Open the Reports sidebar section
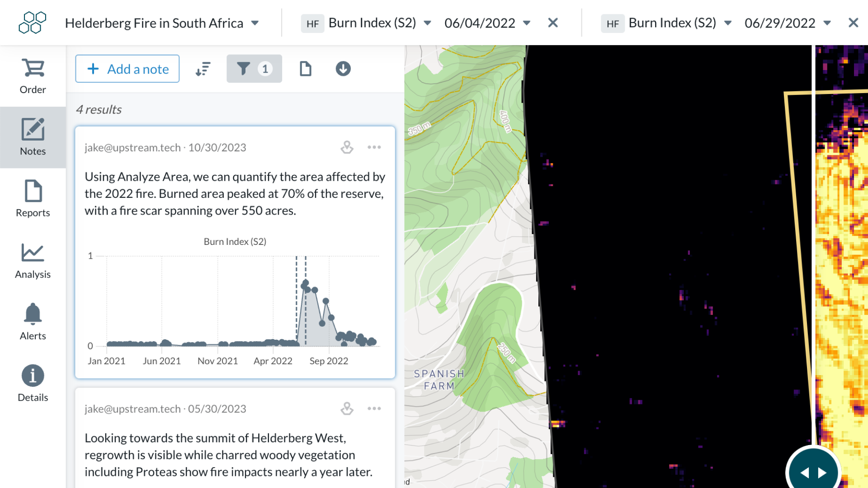 point(33,199)
